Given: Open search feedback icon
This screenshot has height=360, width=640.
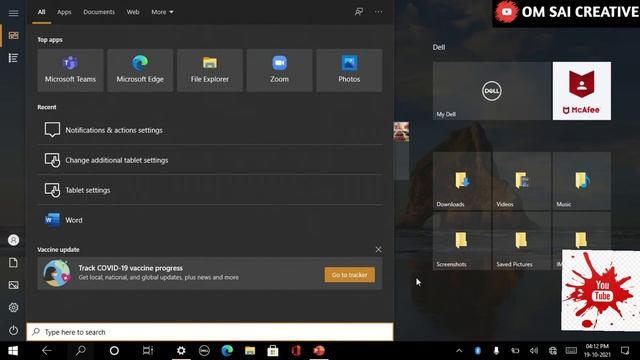Looking at the screenshot, I should coord(359,12).
